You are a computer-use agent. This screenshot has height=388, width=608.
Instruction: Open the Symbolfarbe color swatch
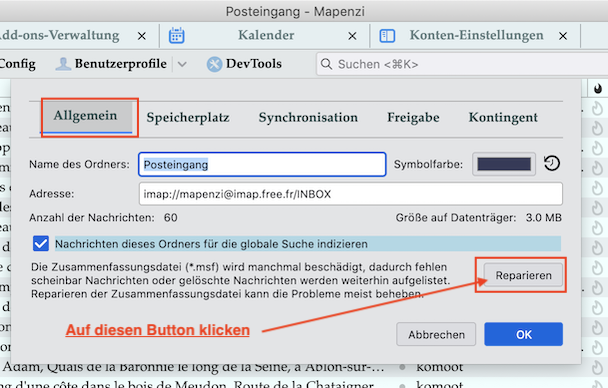click(x=504, y=164)
